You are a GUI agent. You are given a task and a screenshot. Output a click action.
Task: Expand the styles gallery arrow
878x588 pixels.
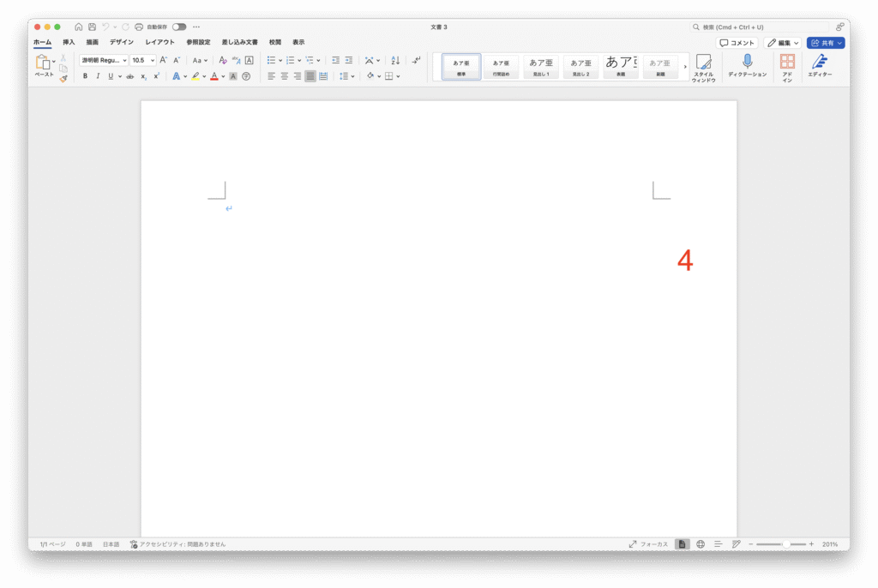(x=685, y=67)
